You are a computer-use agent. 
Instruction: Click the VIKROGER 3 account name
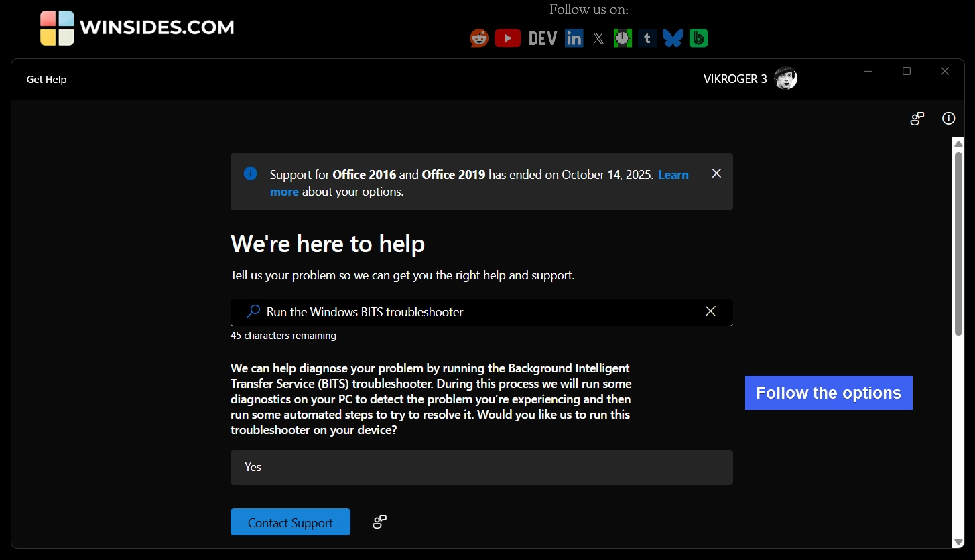pyautogui.click(x=735, y=79)
